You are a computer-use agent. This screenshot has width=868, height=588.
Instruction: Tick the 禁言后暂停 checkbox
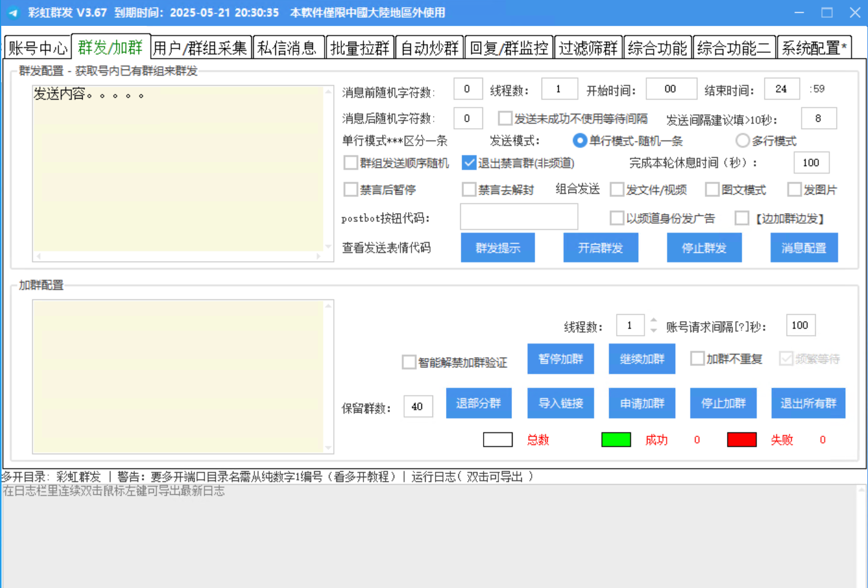(351, 190)
